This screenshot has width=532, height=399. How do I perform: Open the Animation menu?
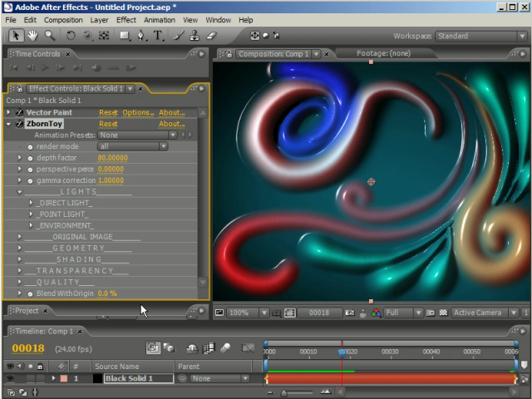pyautogui.click(x=159, y=20)
